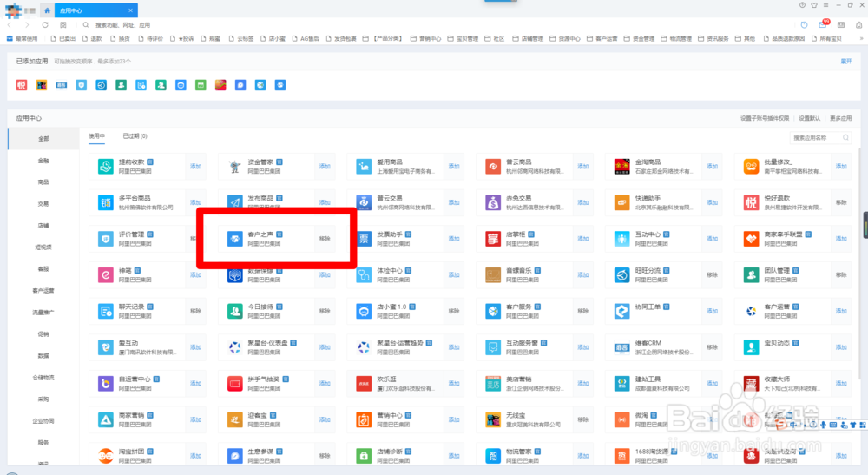The width and height of the screenshot is (868, 475).
Task: Open the 金淘商品 app icon
Action: [621, 166]
